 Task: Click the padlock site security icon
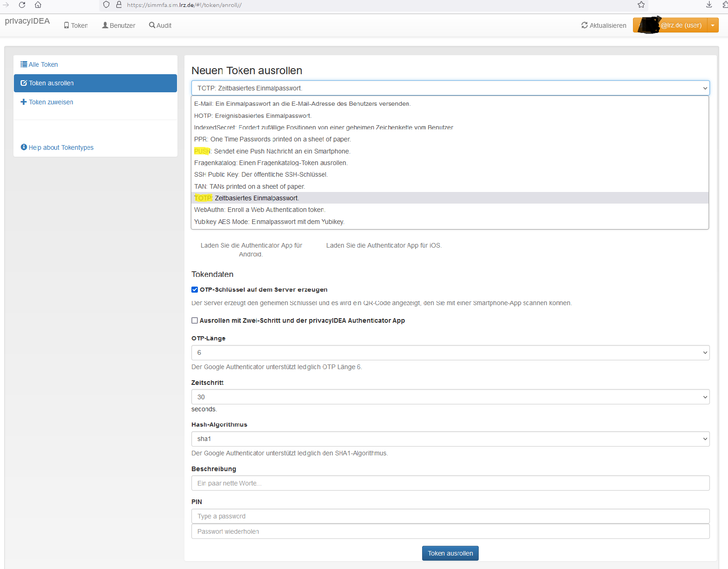pos(119,5)
